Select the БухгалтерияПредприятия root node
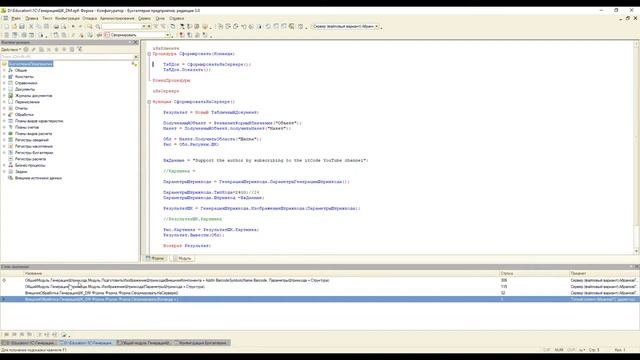Viewport: 640px width, 360px height. tap(31, 64)
